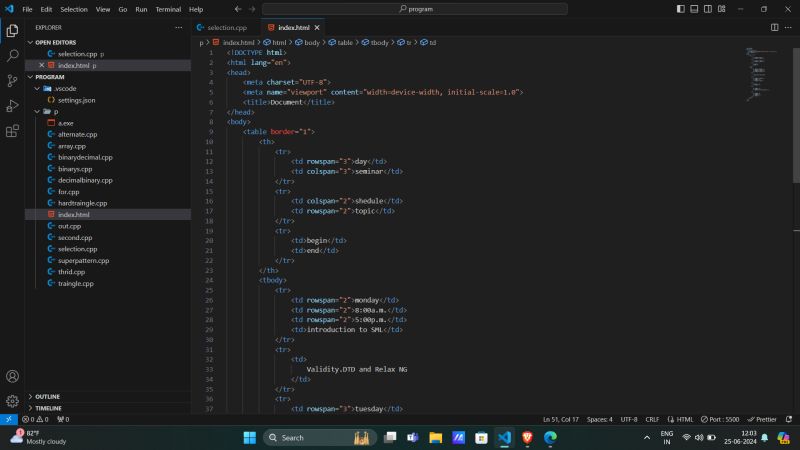Click the ports forwarded indicator in status bar

coord(63,419)
